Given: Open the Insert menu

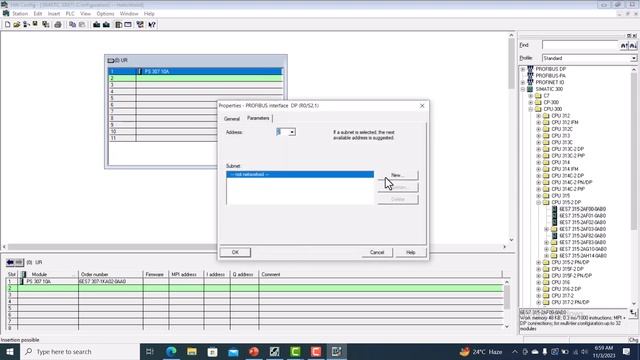Looking at the screenshot, I should (x=54, y=14).
